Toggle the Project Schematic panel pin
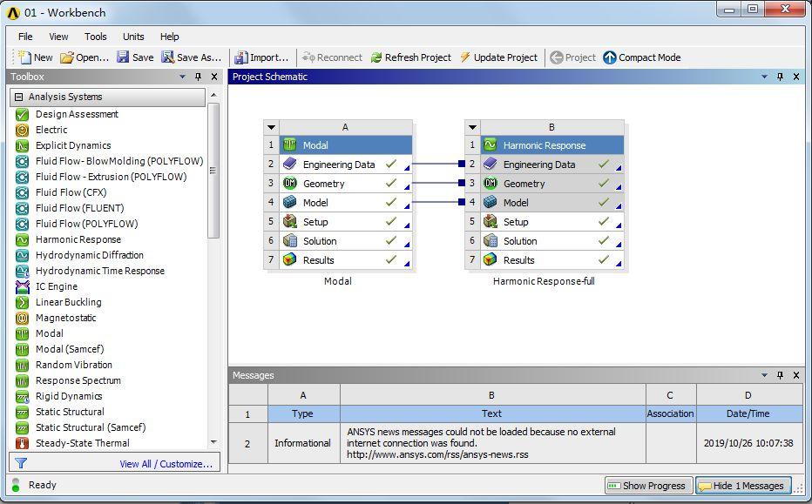The width and height of the screenshot is (812, 504). point(780,77)
